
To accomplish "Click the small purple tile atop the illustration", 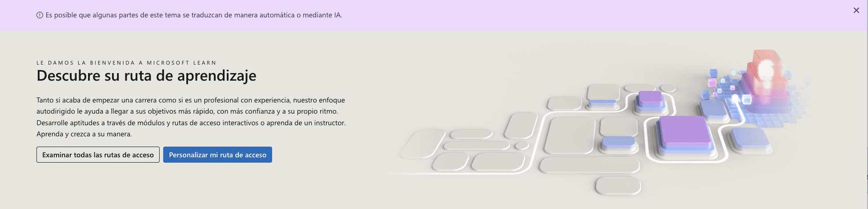I will point(650,98).
